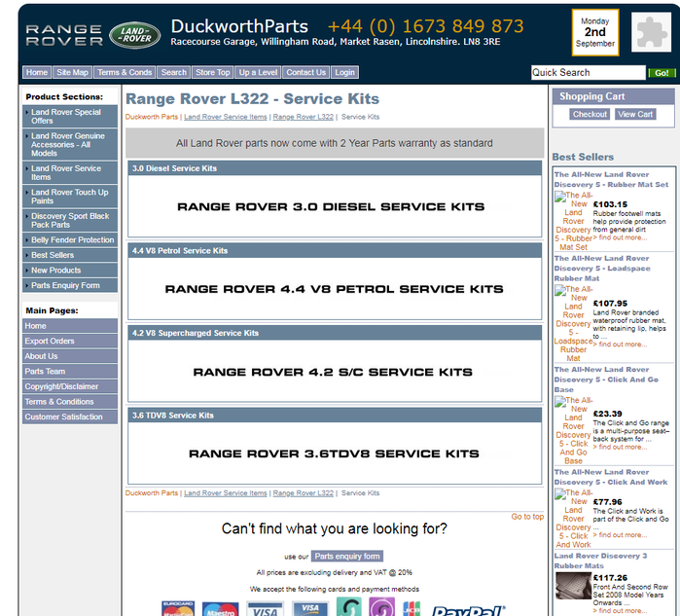This screenshot has height=616, width=680.
Task: Open Terms & Conds in top navigation
Action: (x=125, y=72)
